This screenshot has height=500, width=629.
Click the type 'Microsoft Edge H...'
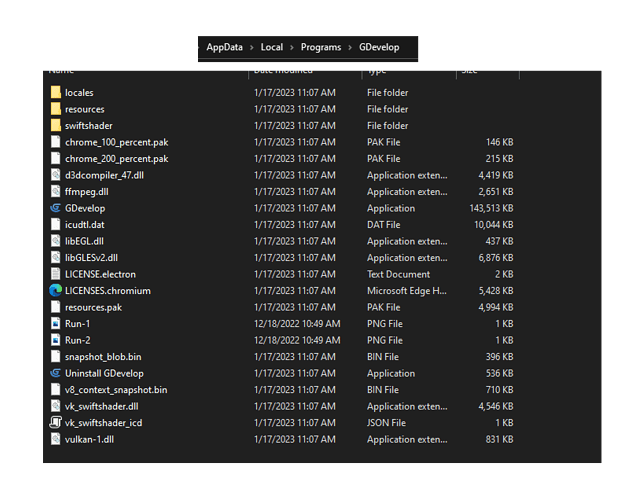[x=407, y=291]
